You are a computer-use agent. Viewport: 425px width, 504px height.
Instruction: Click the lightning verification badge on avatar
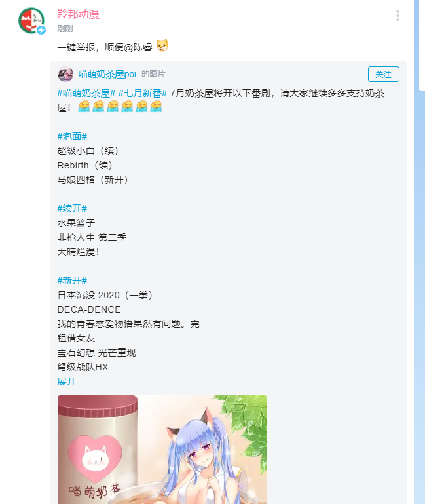click(x=41, y=30)
